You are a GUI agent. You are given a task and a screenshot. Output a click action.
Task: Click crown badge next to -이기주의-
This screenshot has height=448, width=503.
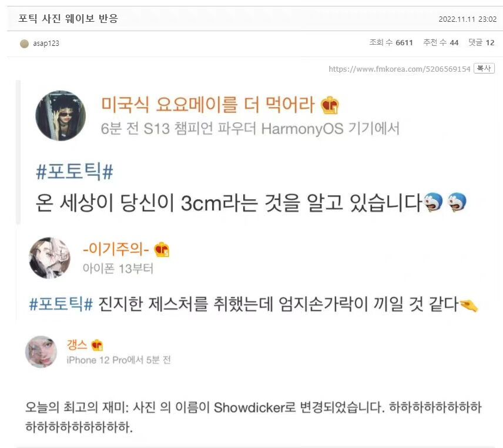pyautogui.click(x=162, y=250)
